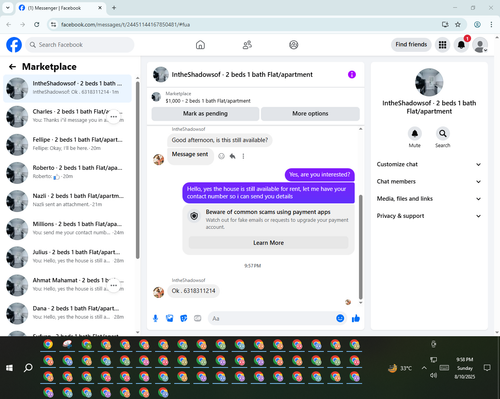Open the weather widget showing 33°C
Screen dimensions: 500x399
(400, 368)
